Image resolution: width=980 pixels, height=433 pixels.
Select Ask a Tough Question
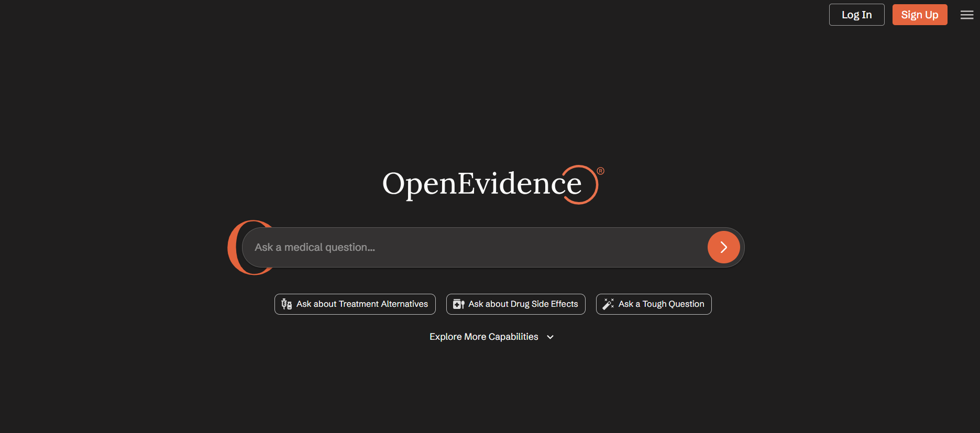pos(654,304)
